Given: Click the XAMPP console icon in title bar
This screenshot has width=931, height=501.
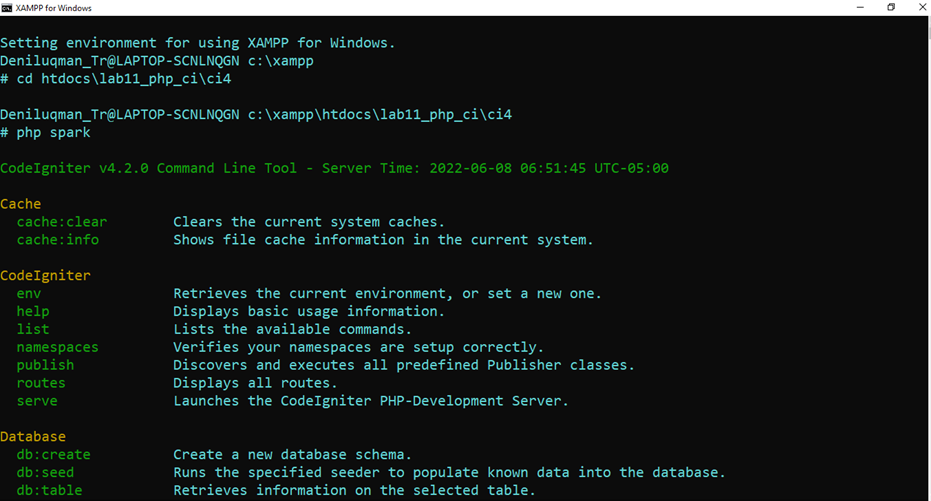Looking at the screenshot, I should [7, 8].
